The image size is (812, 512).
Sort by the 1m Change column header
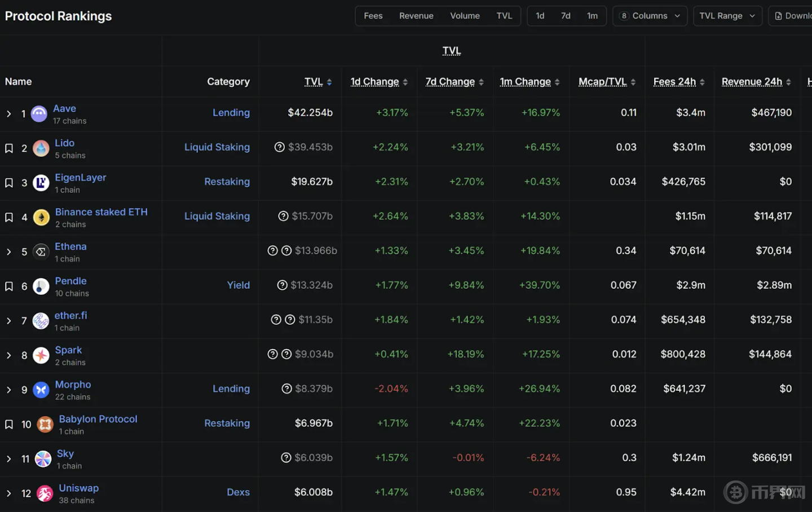click(525, 82)
